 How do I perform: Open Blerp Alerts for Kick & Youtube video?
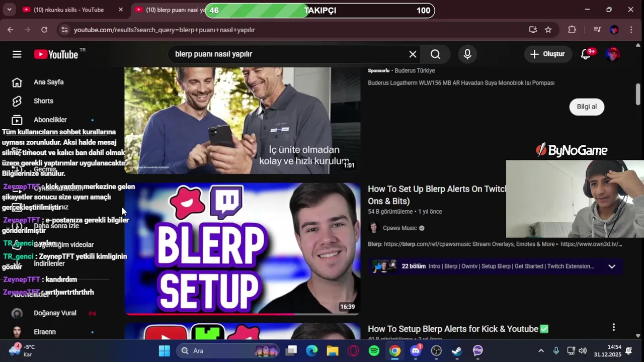point(458,329)
